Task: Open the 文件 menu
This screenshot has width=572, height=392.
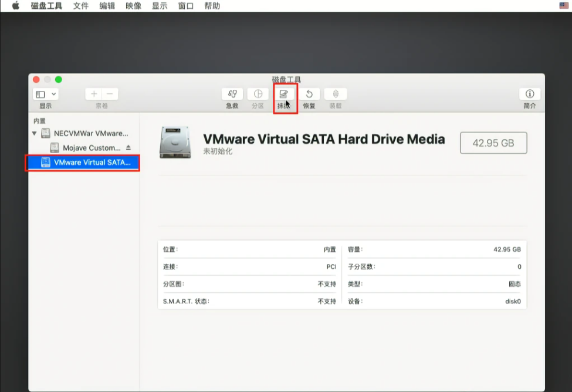Action: click(80, 6)
